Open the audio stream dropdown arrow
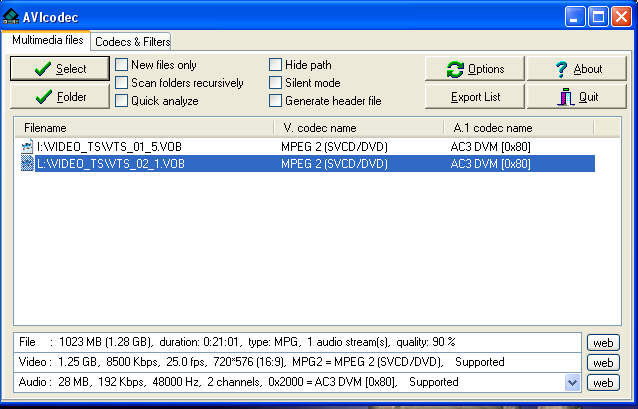This screenshot has width=638, height=409. tap(573, 383)
